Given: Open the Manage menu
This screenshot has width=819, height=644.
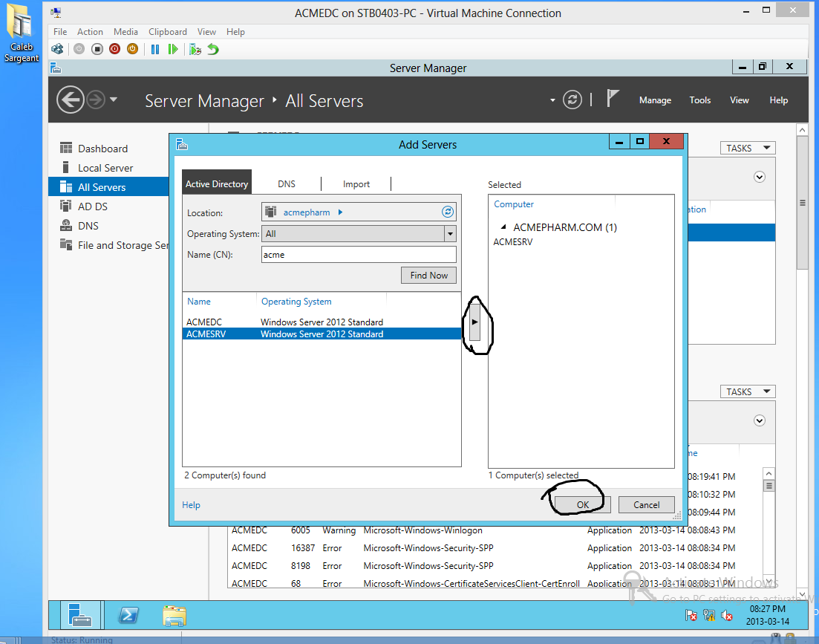Looking at the screenshot, I should (x=655, y=100).
